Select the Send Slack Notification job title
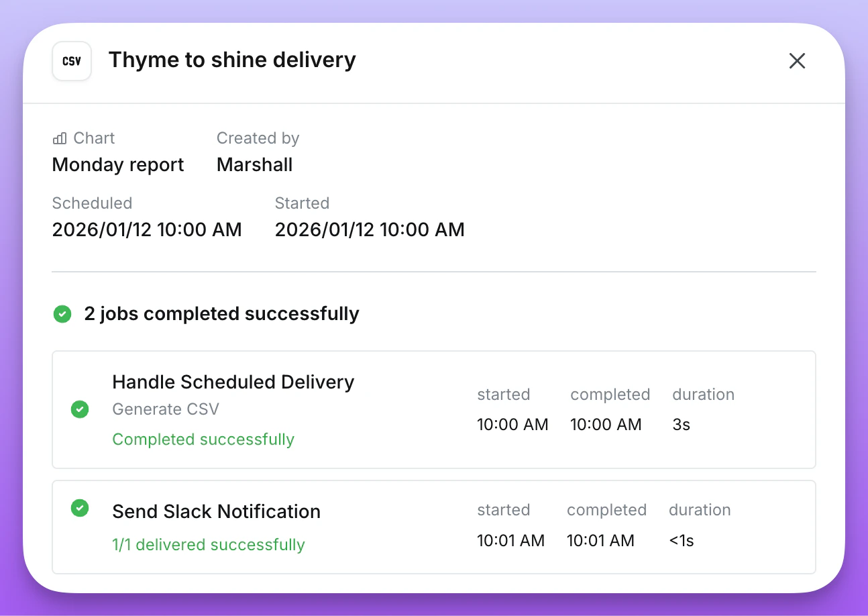The width and height of the screenshot is (868, 616). (x=216, y=511)
